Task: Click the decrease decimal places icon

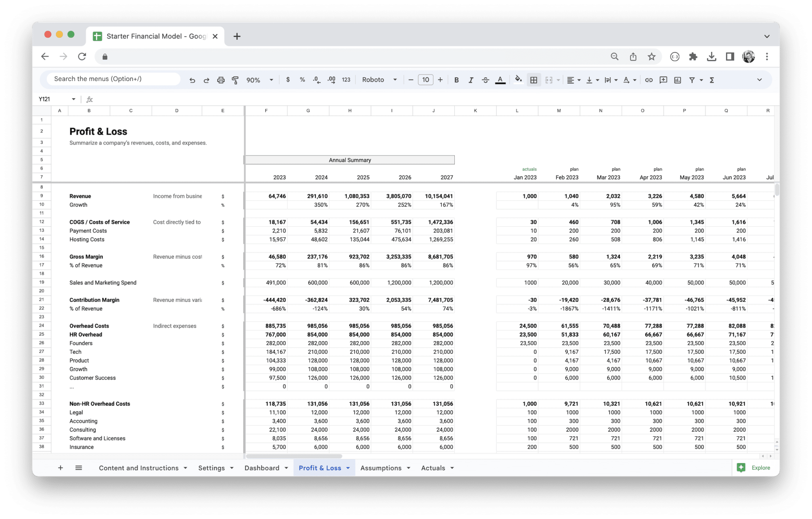Action: [x=316, y=80]
